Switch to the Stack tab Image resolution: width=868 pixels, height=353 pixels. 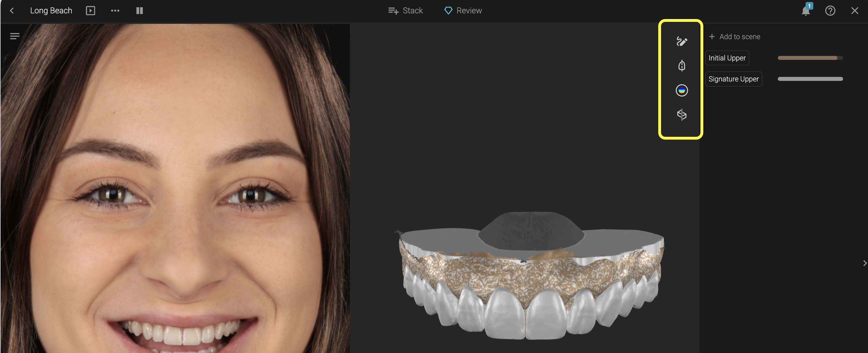[405, 11]
